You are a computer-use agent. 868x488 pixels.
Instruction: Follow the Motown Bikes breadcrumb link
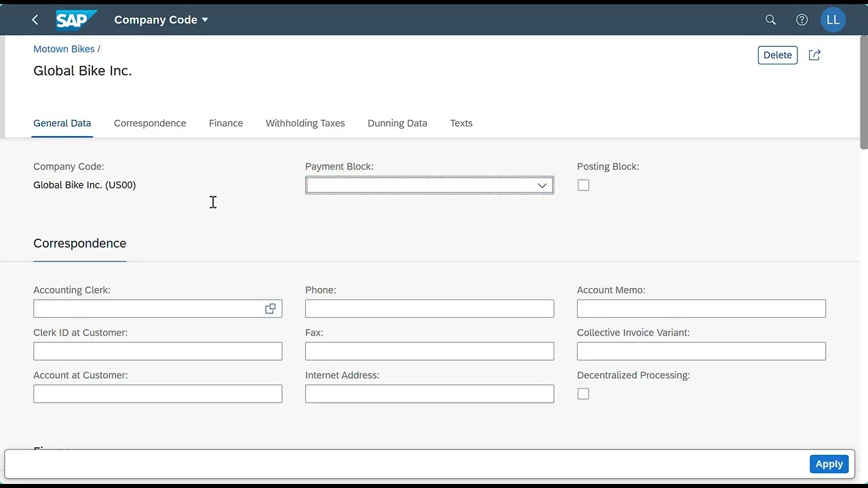[64, 49]
